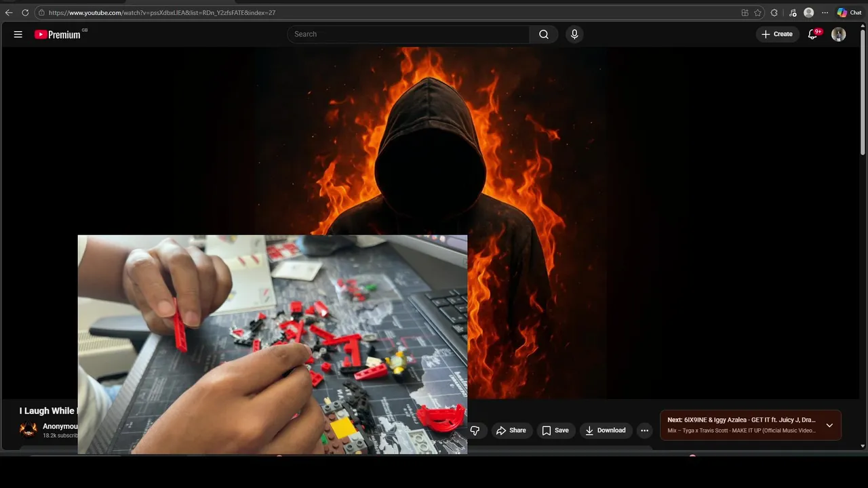Open browser extensions puzzle icon
The image size is (868, 488).
pyautogui.click(x=774, y=12)
